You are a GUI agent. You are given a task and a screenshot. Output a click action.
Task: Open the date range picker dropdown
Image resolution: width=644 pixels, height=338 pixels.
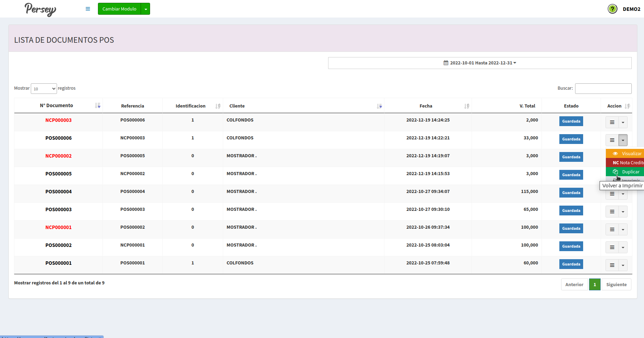[480, 63]
